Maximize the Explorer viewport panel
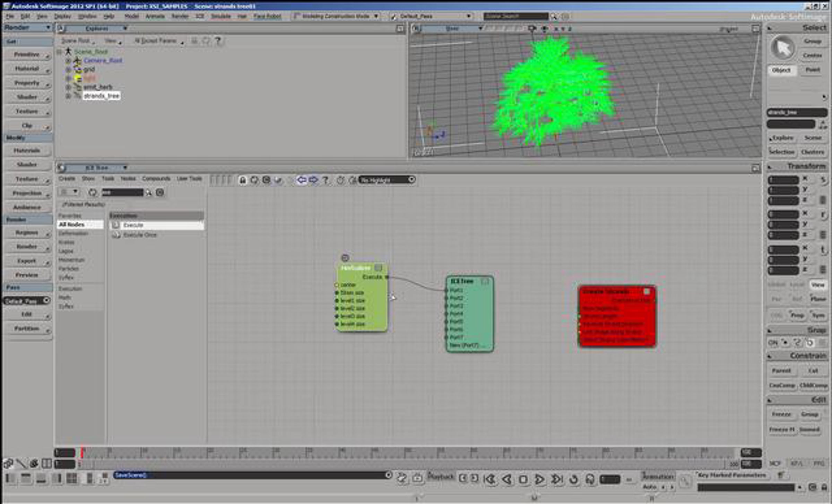 pyautogui.click(x=400, y=29)
